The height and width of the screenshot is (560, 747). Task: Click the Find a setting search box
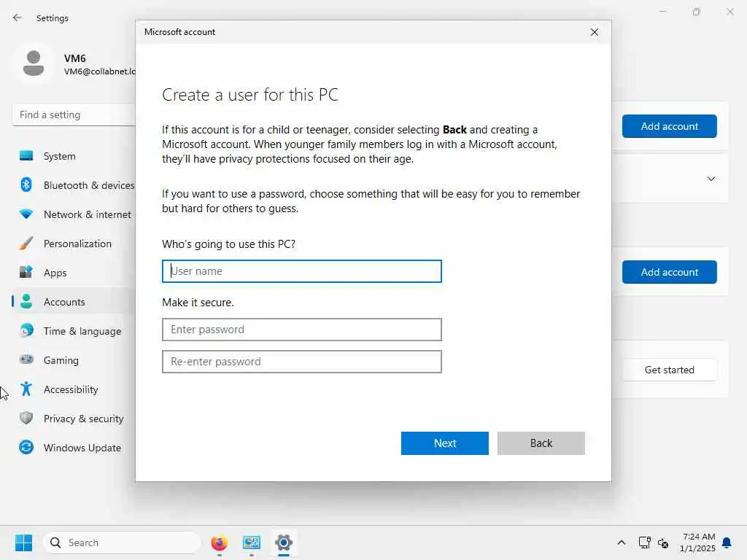click(74, 114)
